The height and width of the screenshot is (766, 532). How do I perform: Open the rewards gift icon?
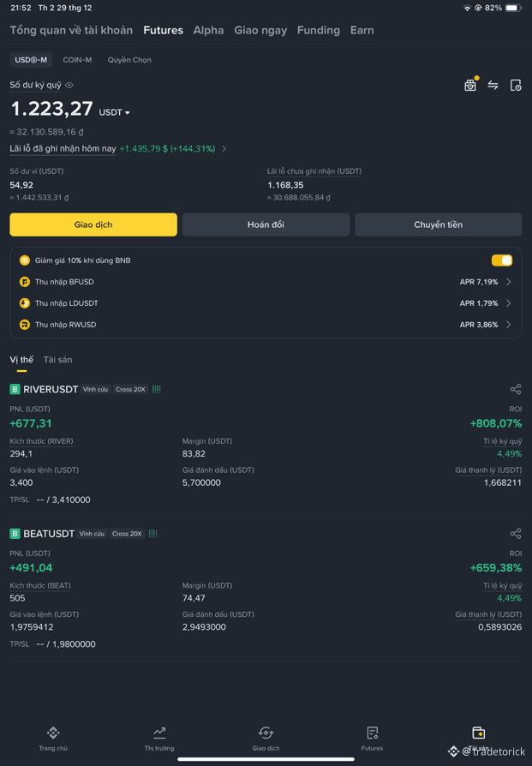pyautogui.click(x=470, y=85)
